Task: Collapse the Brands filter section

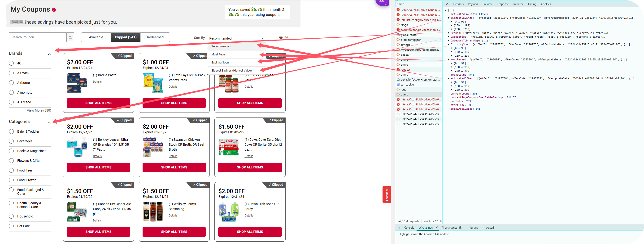Action: pos(49,54)
